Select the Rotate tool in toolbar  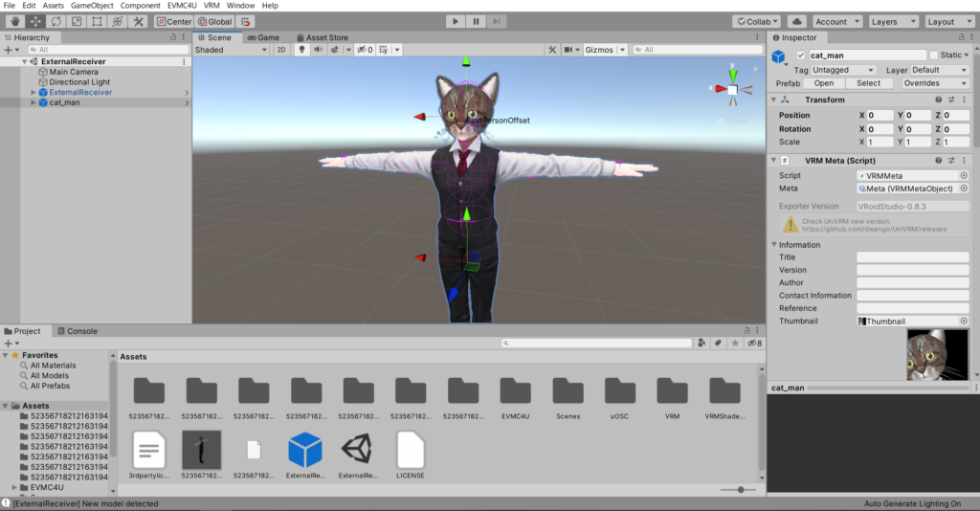(56, 21)
